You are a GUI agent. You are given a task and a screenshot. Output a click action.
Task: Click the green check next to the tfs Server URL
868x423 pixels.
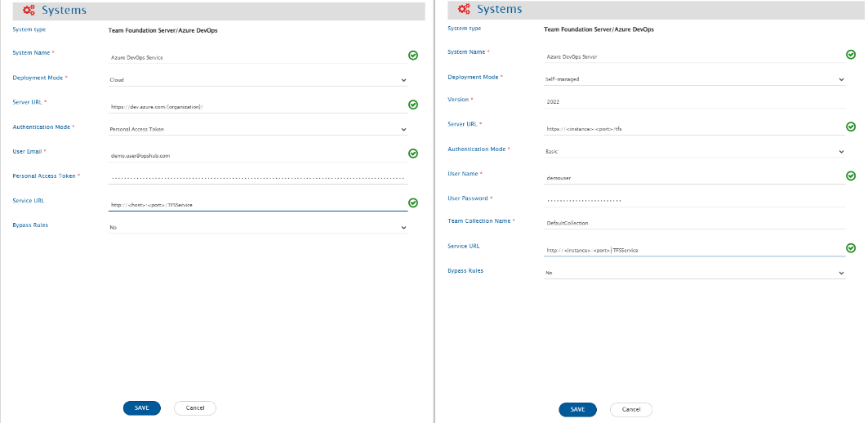(x=851, y=127)
